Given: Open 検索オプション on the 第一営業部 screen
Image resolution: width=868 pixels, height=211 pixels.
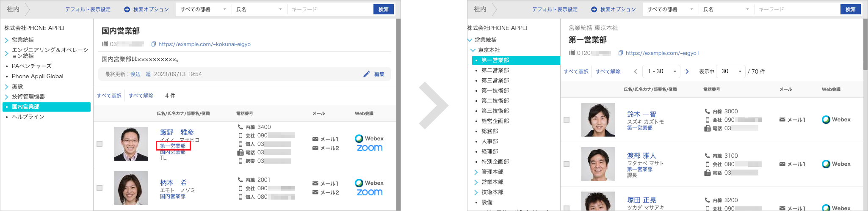Looking at the screenshot, I should pos(614,9).
